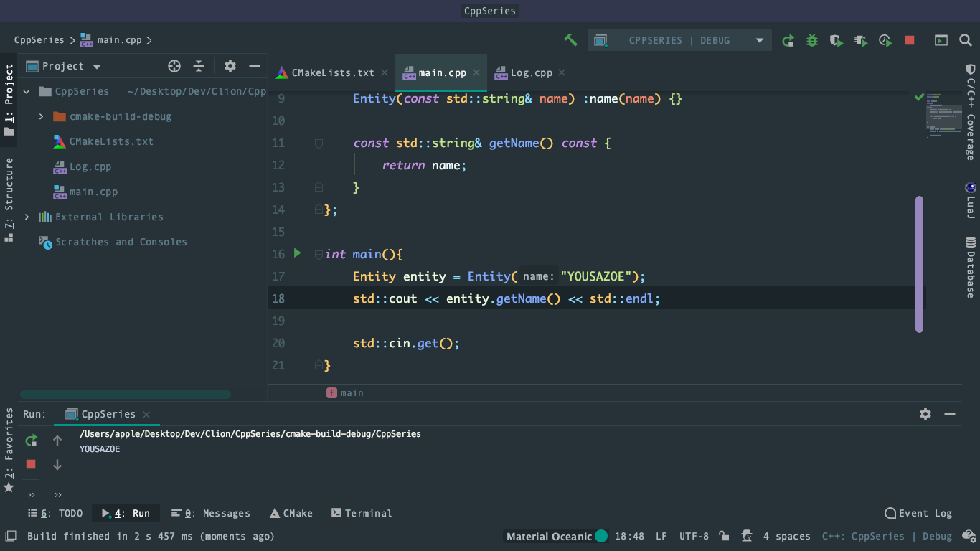Open the Event Log

pos(919,513)
